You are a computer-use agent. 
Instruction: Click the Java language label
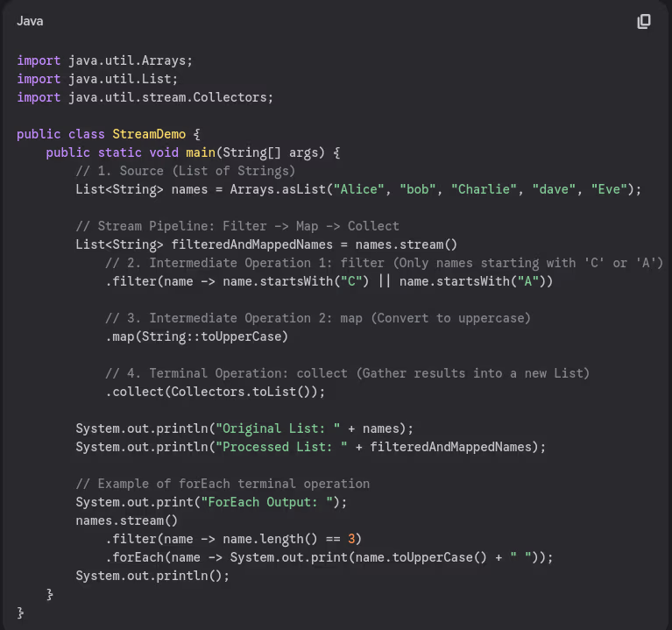tap(30, 21)
